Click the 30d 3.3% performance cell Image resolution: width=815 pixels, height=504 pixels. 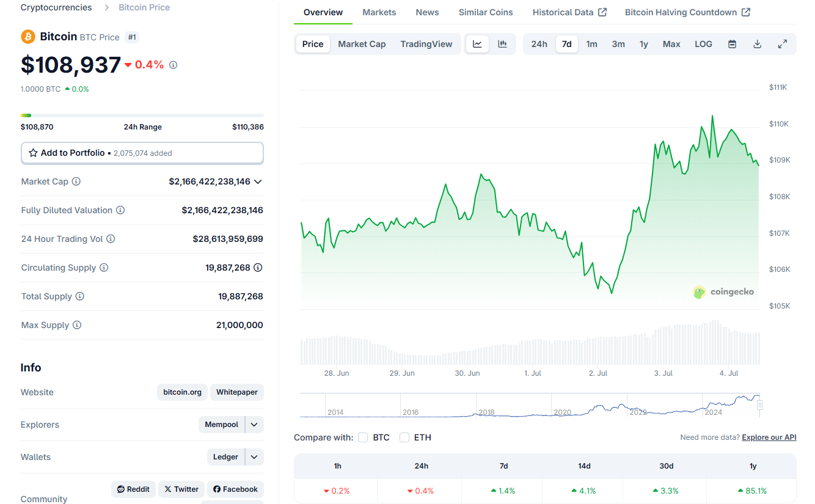666,491
